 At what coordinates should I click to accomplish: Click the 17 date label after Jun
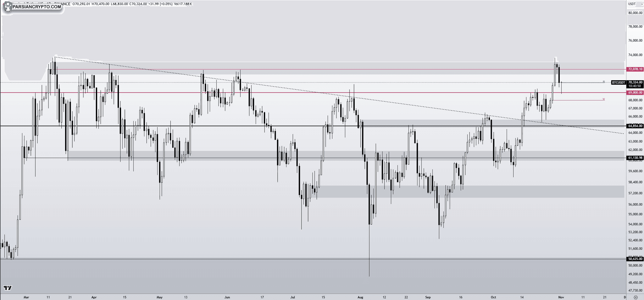262,297
